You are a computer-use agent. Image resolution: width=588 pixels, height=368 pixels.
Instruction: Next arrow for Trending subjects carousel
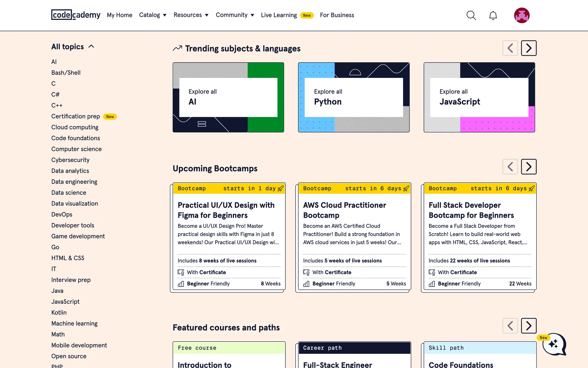point(529,48)
